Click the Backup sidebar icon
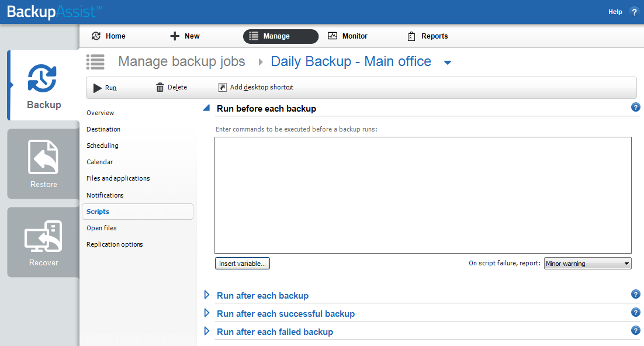The width and height of the screenshot is (644, 346). (43, 79)
